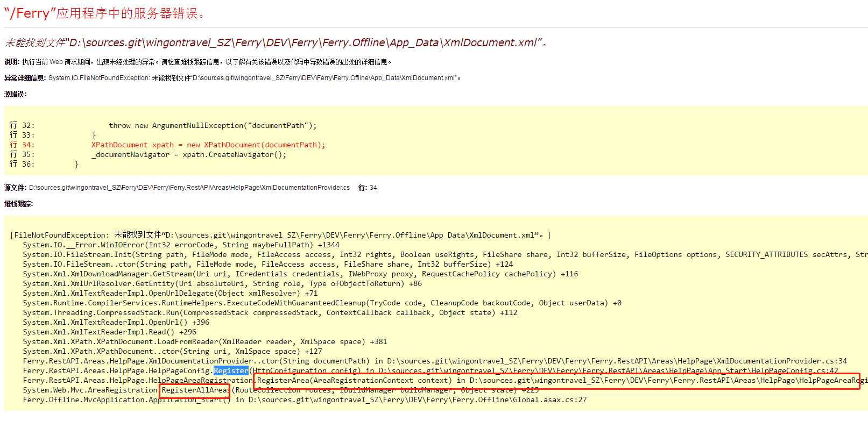
Task: Click the System.IO.FileNotFoundException detail text
Action: (255, 78)
